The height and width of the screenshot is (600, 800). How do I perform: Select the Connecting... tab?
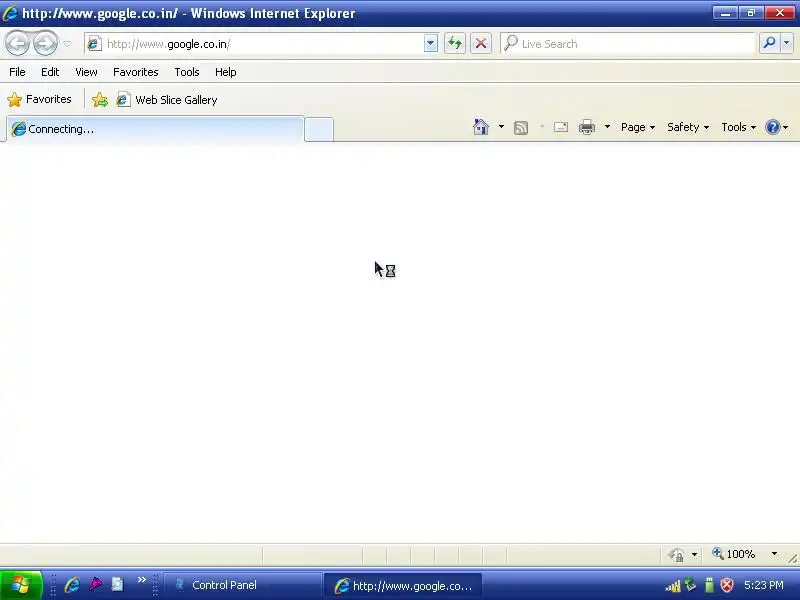pyautogui.click(x=155, y=129)
